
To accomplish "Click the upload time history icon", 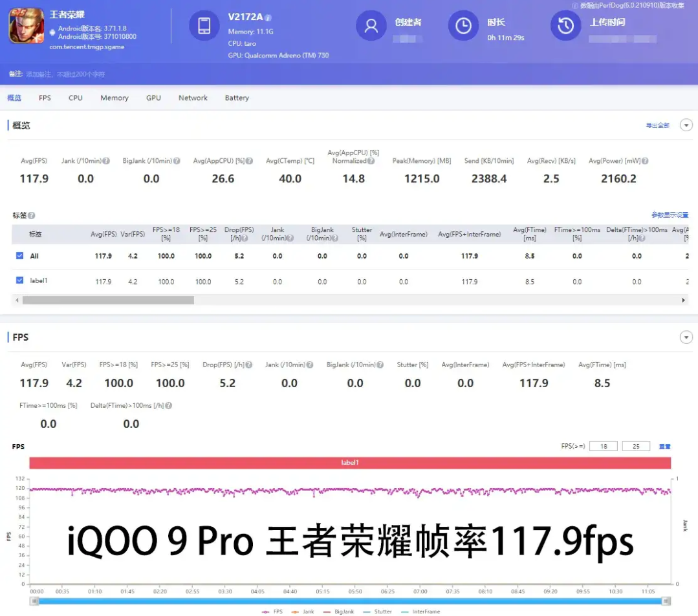I will point(565,25).
